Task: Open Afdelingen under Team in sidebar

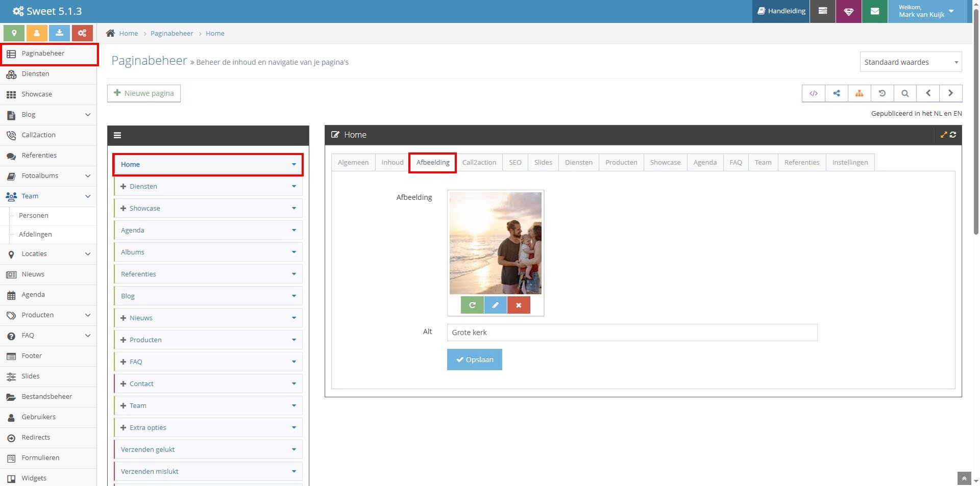Action: pos(35,235)
